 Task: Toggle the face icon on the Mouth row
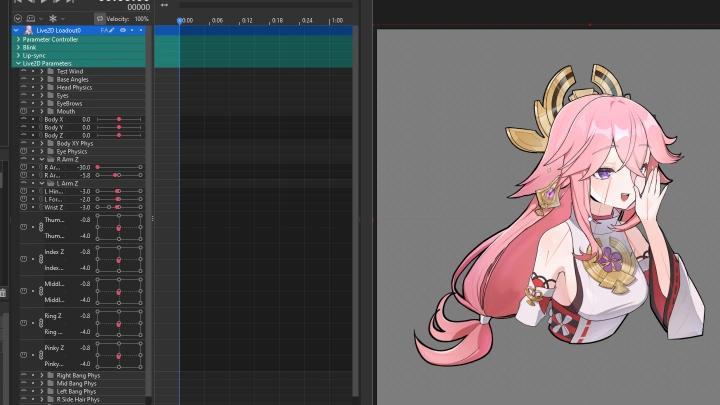pos(23,111)
